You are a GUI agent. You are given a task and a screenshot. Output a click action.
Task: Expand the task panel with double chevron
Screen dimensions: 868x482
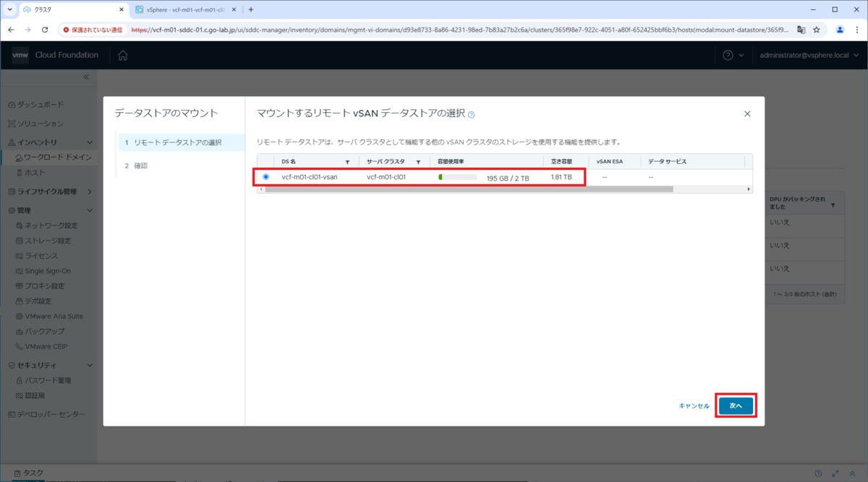coord(851,473)
